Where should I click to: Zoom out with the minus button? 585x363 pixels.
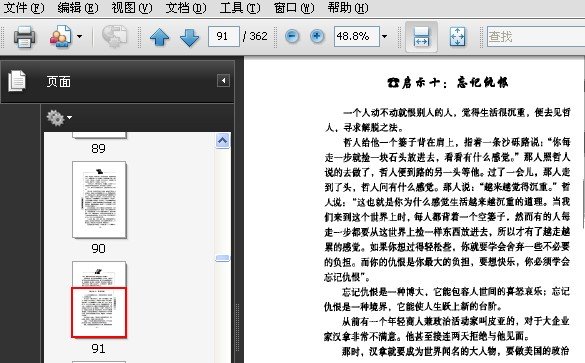tap(292, 36)
